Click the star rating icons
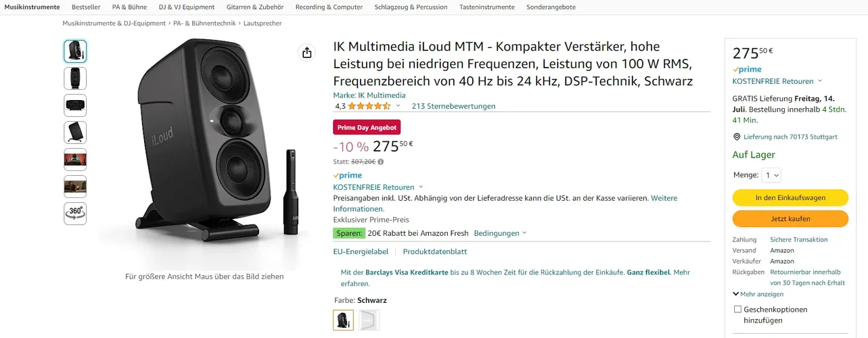Image resolution: width=868 pixels, height=338 pixels. (369, 106)
